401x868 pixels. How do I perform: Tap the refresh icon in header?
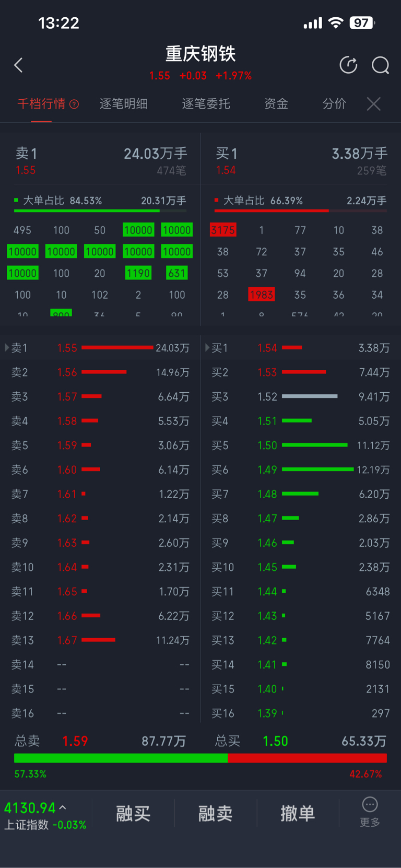(x=348, y=65)
